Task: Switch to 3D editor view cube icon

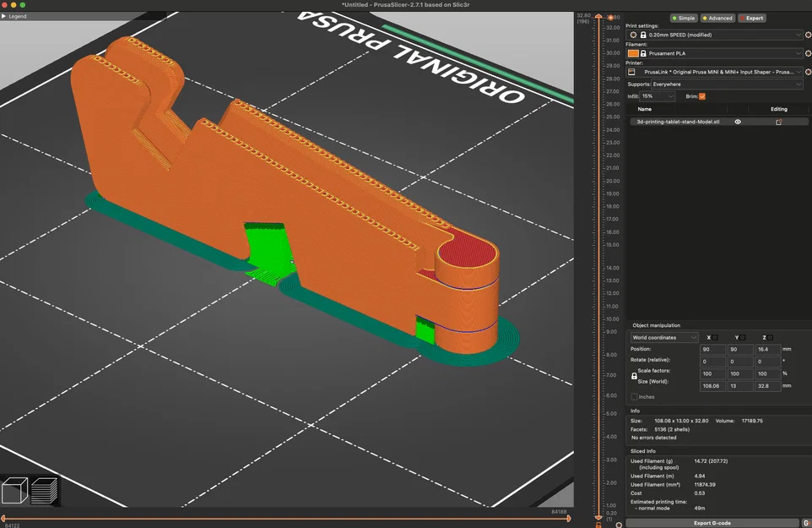Action: (15, 490)
